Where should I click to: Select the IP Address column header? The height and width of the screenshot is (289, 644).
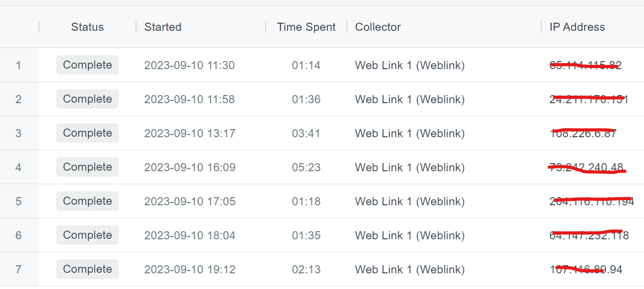click(x=577, y=27)
